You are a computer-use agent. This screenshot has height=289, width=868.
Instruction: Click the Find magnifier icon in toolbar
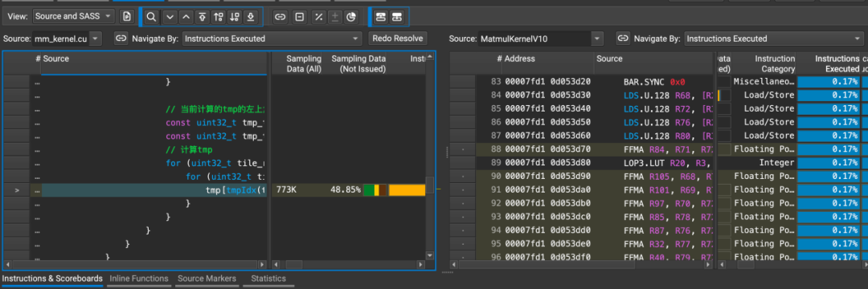[151, 17]
